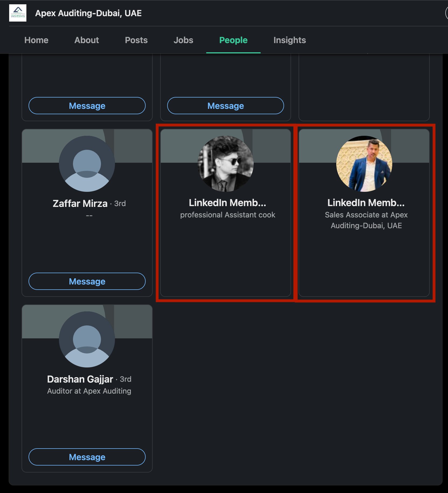The image size is (448, 493).
Task: Open Darshan Gajjar's profile name link
Action: pyautogui.click(x=80, y=379)
